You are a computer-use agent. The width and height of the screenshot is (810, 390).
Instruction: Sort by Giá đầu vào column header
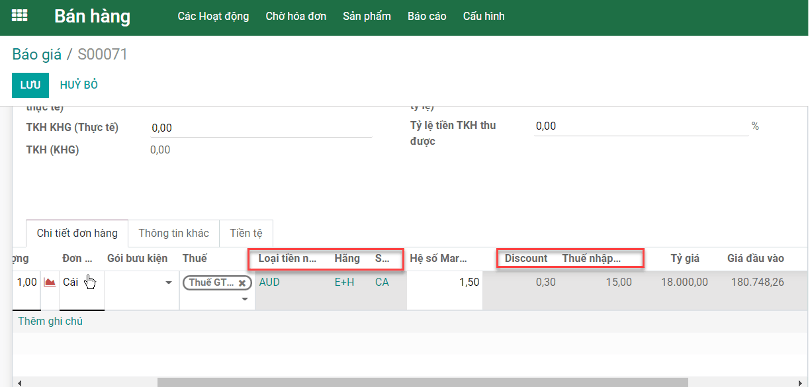tap(756, 259)
